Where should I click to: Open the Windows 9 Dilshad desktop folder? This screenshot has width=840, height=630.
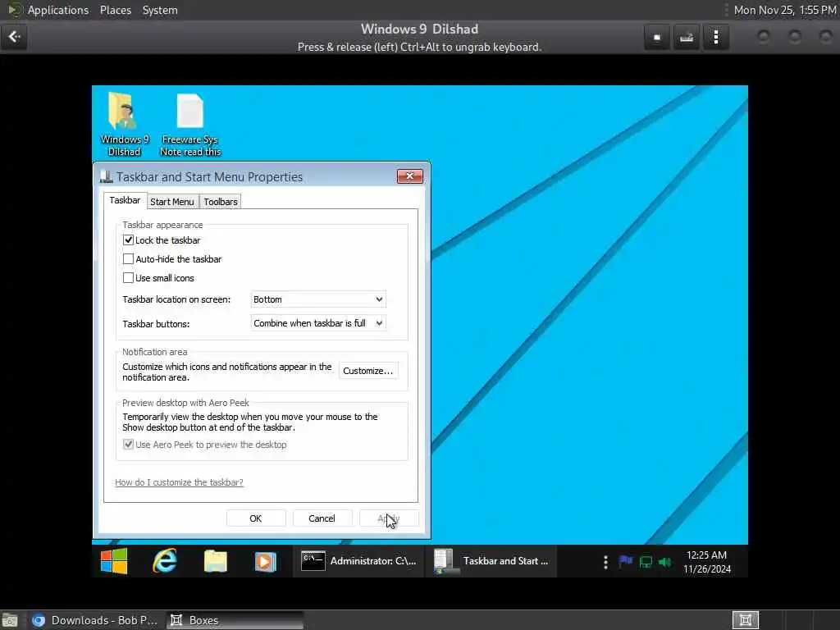click(x=125, y=125)
